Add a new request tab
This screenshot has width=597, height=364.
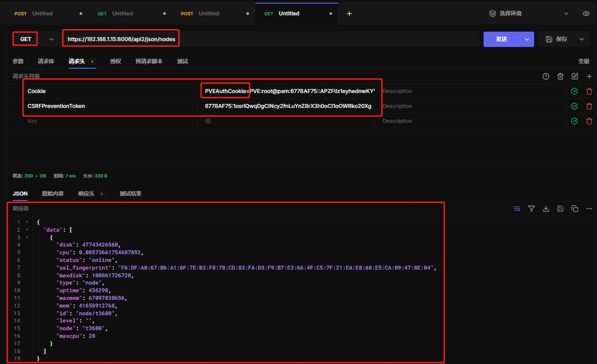tap(349, 14)
